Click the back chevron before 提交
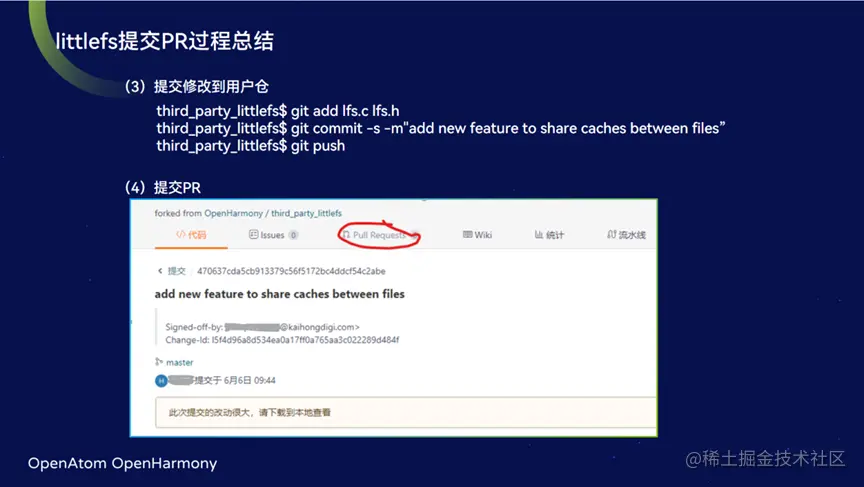864x487 pixels. 160,271
